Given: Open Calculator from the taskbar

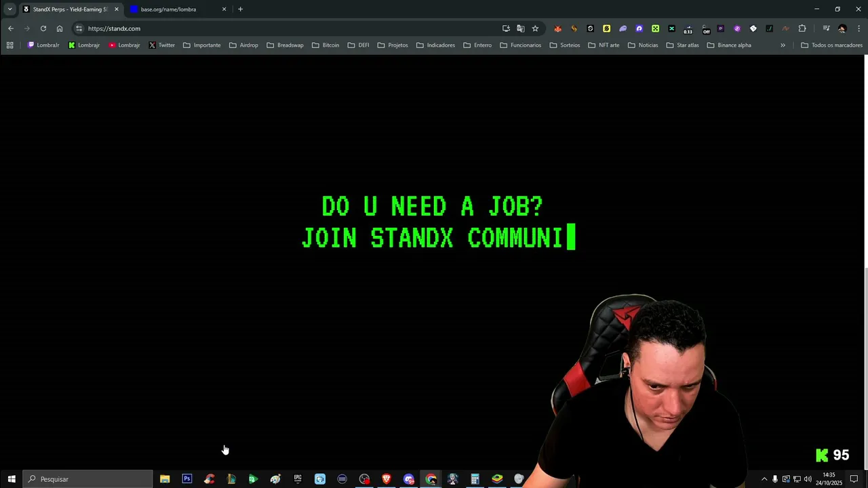Looking at the screenshot, I should pos(475,479).
